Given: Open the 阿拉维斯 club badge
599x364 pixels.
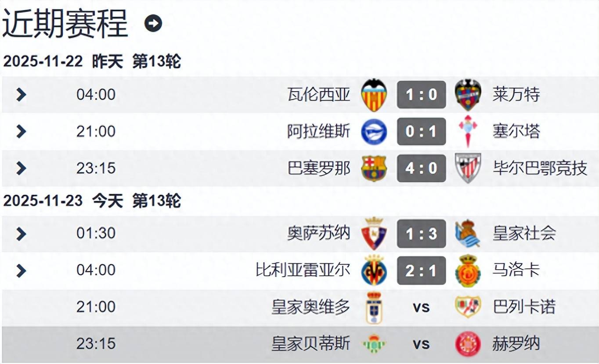Looking at the screenshot, I should click(374, 132).
